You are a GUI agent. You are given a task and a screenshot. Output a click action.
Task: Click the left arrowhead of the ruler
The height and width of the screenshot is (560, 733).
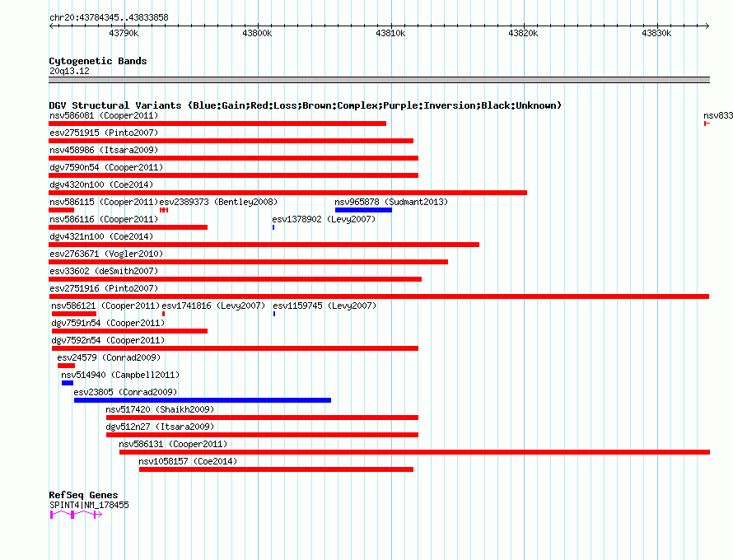[51, 26]
